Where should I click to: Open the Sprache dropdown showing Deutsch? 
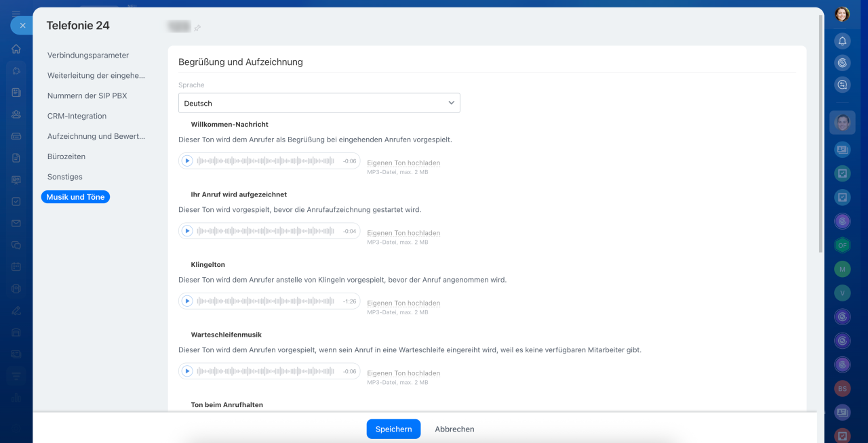[x=319, y=103]
